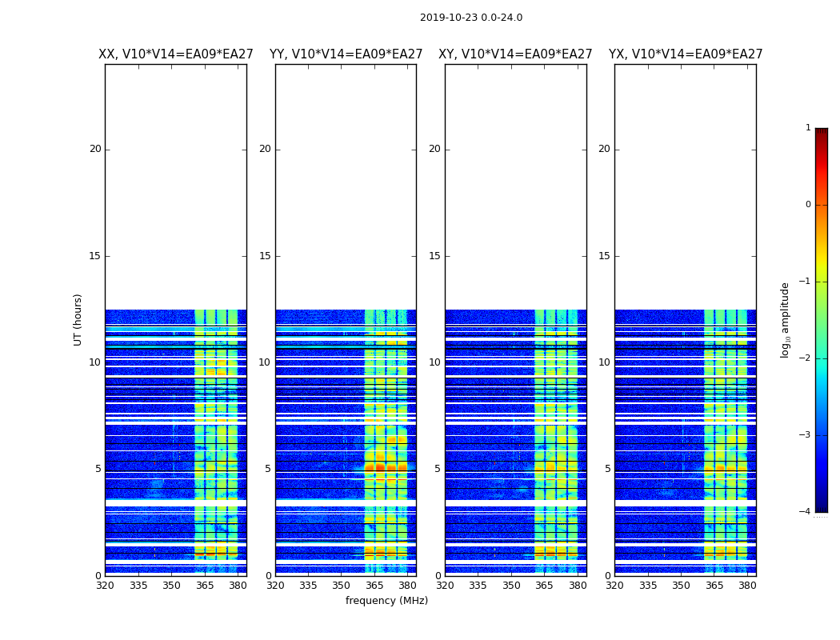Click the colorbar tick label 0

(808, 205)
